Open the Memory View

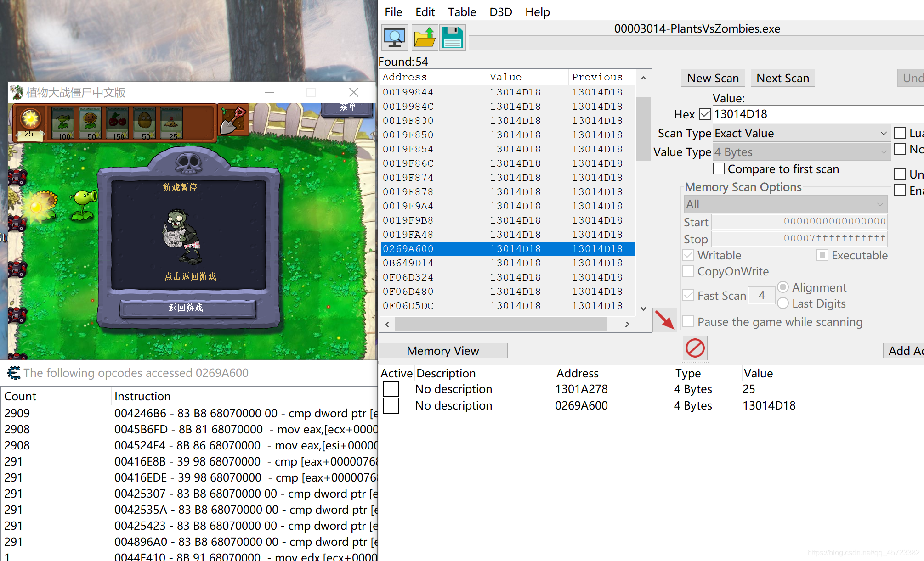[x=443, y=351]
